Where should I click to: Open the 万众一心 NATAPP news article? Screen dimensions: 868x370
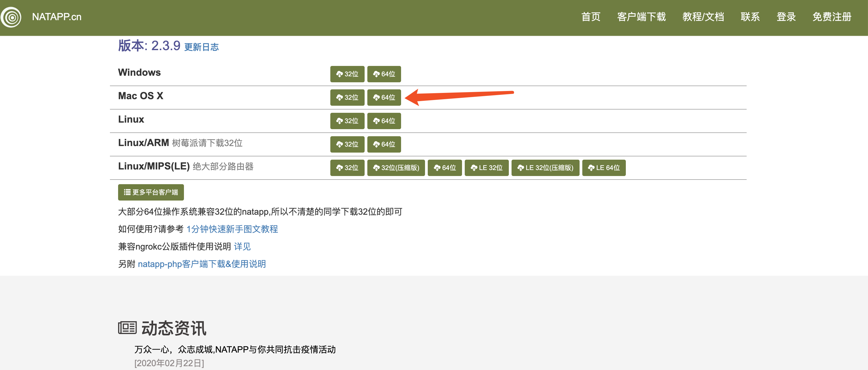point(235,349)
